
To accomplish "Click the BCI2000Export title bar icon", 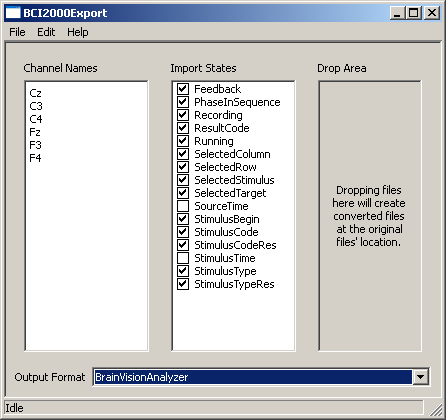I will tap(13, 13).
